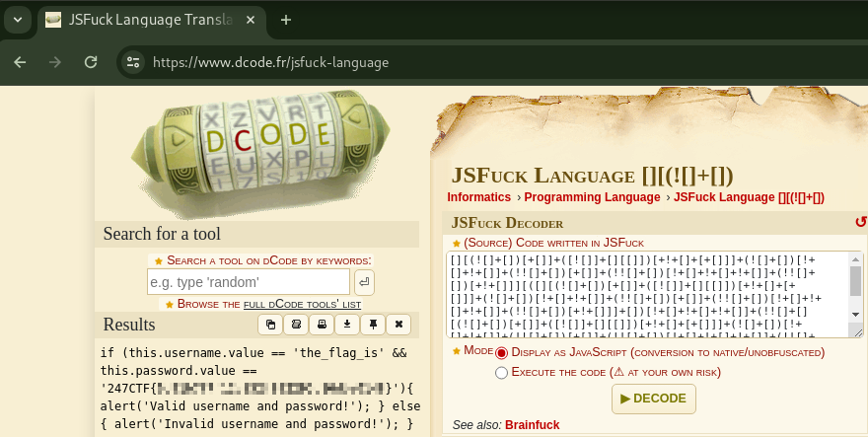Click the 'Search for a tool' heading
The height and width of the screenshot is (437, 868).
click(162, 234)
